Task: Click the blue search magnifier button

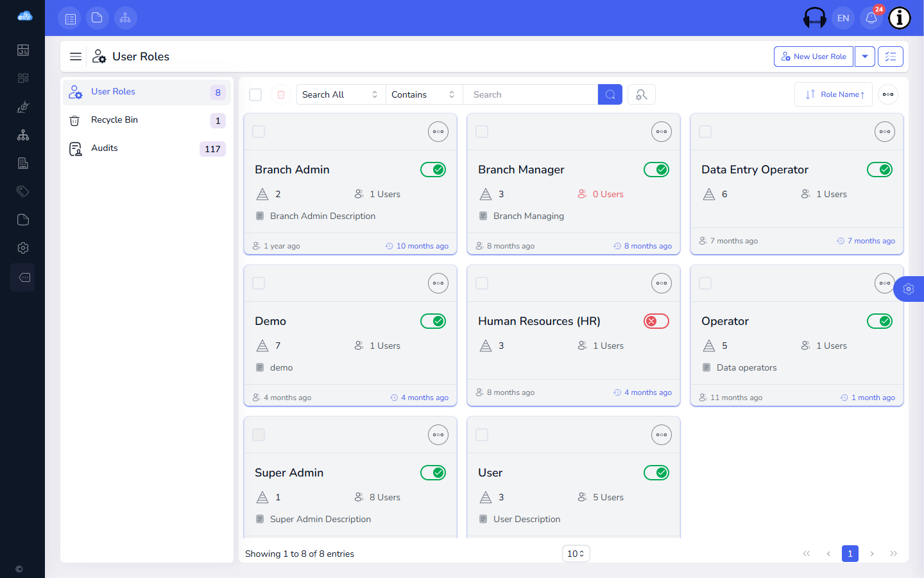Action: (610, 94)
